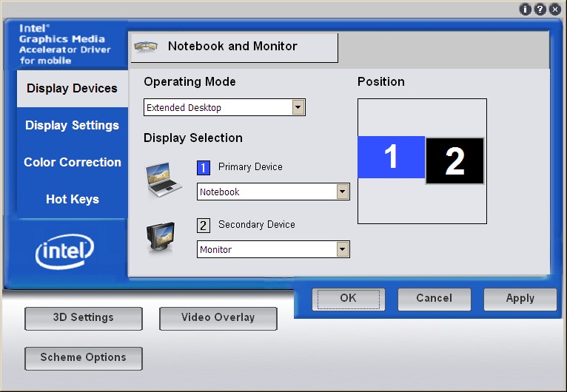Expand the Primary Device dropdown arrow

point(343,192)
